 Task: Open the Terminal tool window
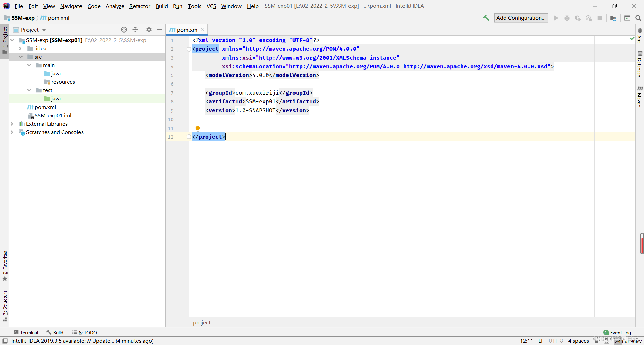pos(26,332)
